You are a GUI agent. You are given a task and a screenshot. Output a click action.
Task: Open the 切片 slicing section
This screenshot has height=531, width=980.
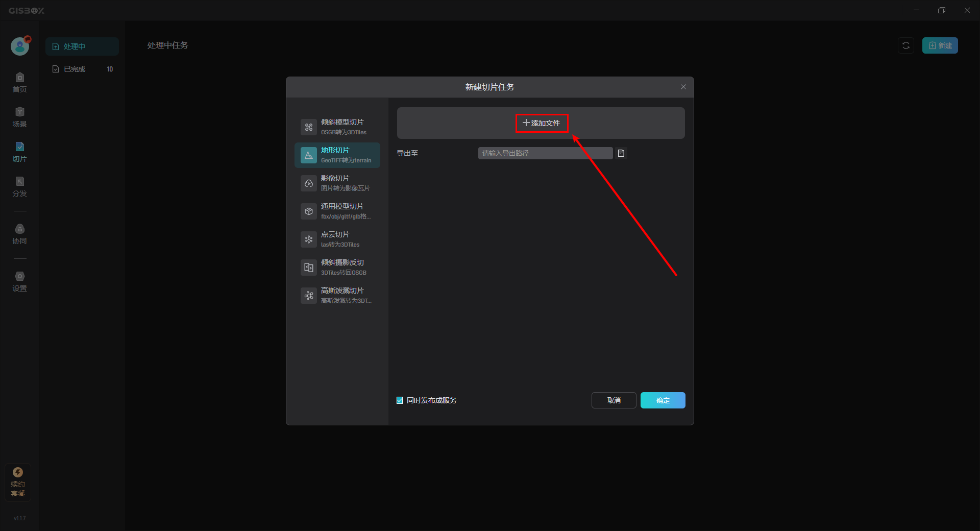click(20, 152)
